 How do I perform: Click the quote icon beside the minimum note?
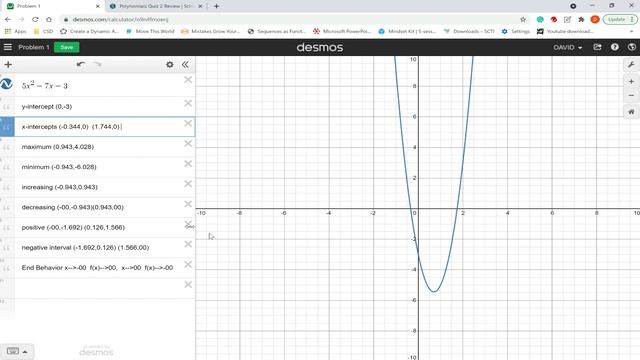6,168
